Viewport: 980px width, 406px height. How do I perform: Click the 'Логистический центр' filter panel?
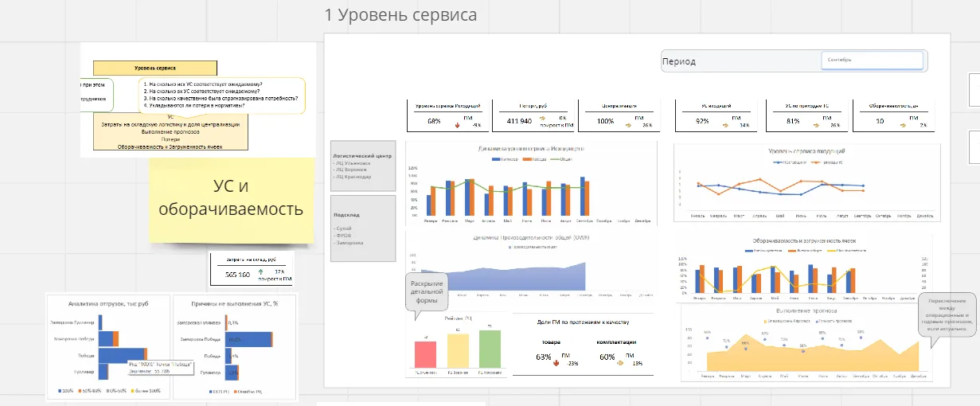point(362,166)
